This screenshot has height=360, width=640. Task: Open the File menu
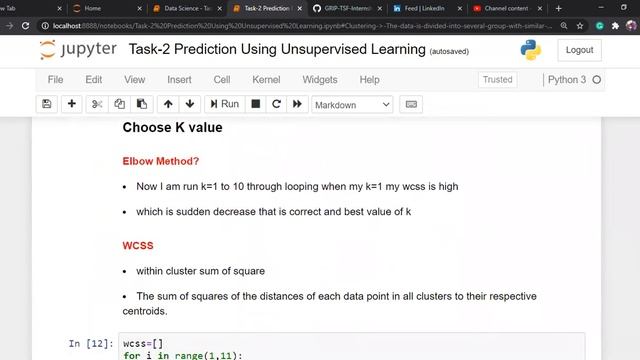pyautogui.click(x=55, y=80)
